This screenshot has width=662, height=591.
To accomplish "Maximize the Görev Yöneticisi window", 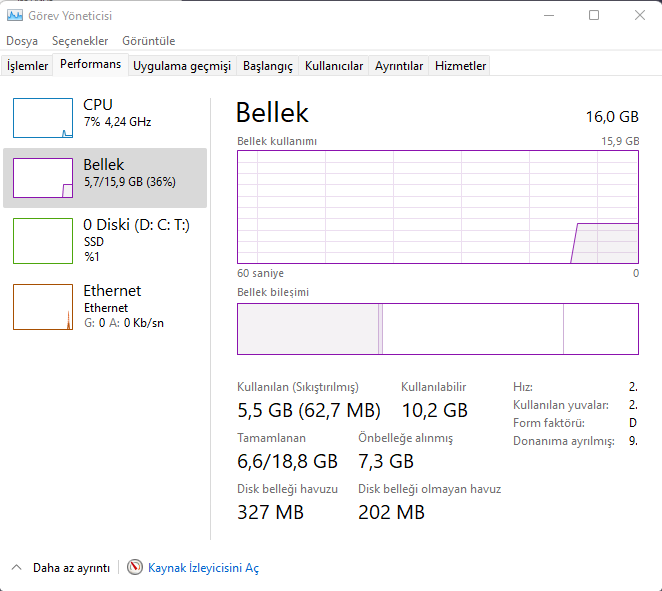I will tap(594, 16).
